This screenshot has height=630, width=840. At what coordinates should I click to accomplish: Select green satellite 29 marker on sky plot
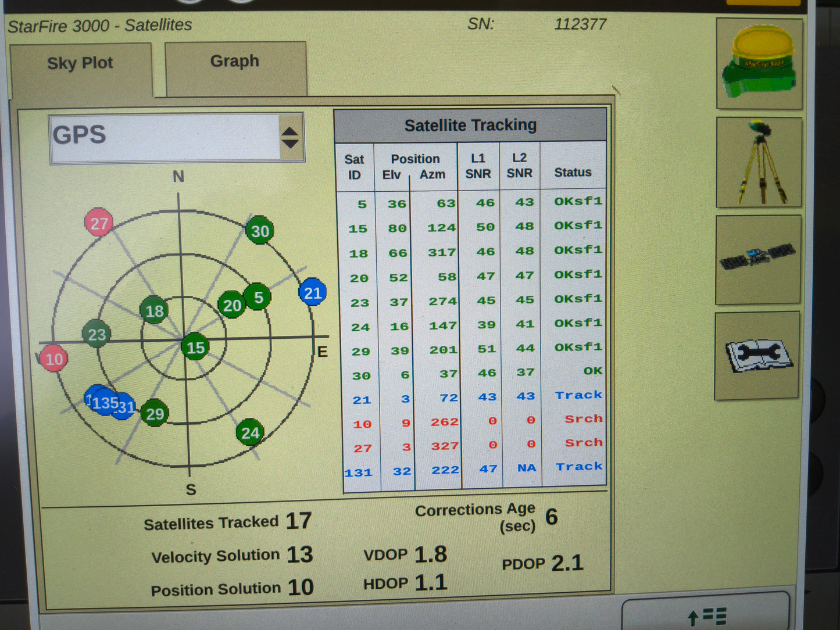tap(155, 413)
